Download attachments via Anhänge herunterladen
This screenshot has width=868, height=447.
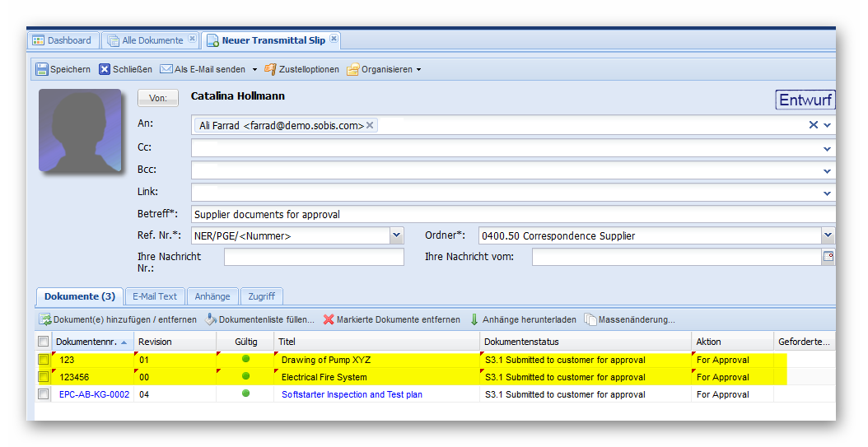(474, 319)
